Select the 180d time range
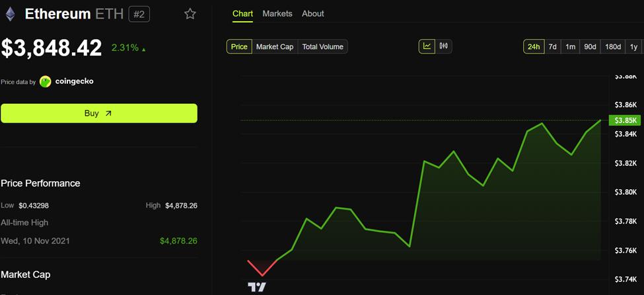The height and width of the screenshot is (295, 644). [x=613, y=46]
